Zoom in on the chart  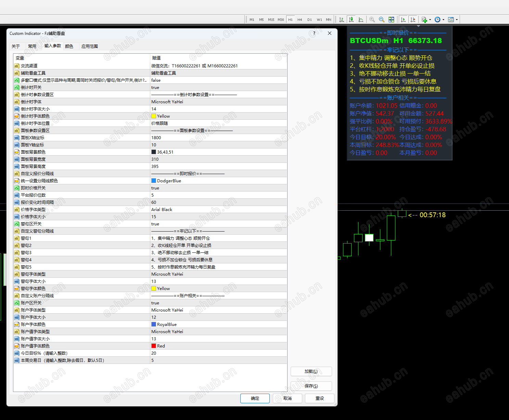pyautogui.click(x=372, y=19)
